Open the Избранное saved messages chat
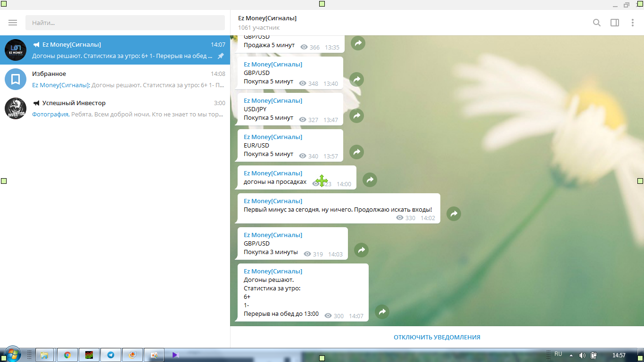 tap(115, 79)
